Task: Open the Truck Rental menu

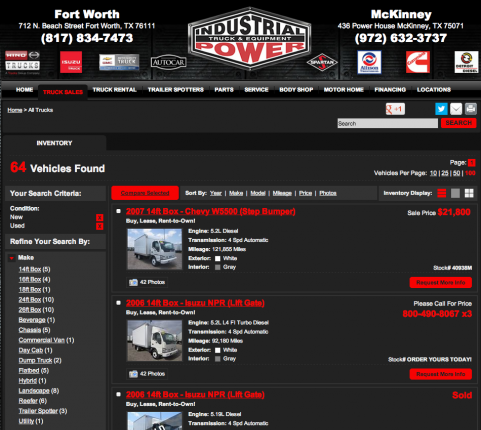Action: 115,90
